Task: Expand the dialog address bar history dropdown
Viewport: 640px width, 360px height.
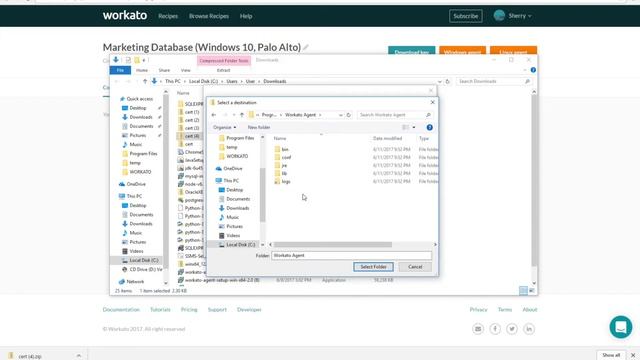Action: click(x=341, y=115)
